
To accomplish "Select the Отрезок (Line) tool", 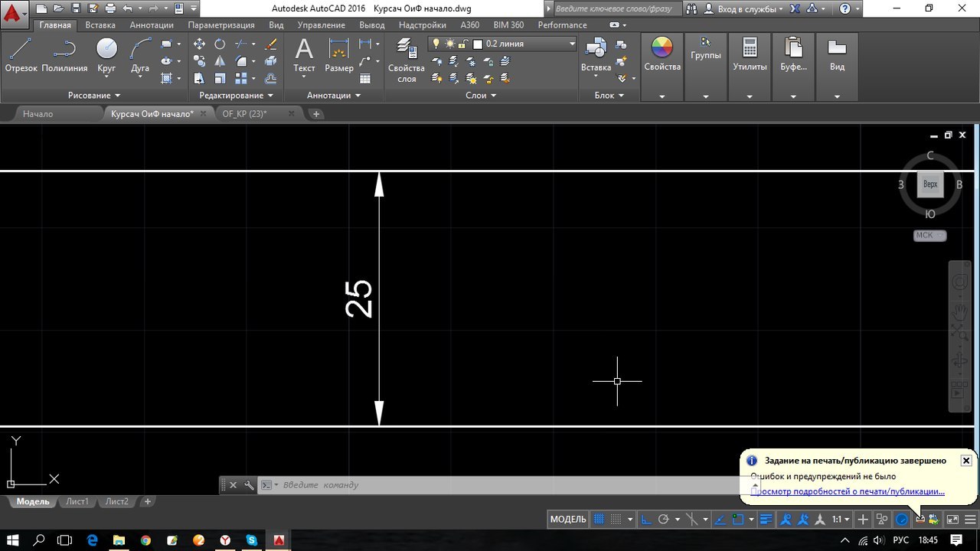I will coord(21,55).
